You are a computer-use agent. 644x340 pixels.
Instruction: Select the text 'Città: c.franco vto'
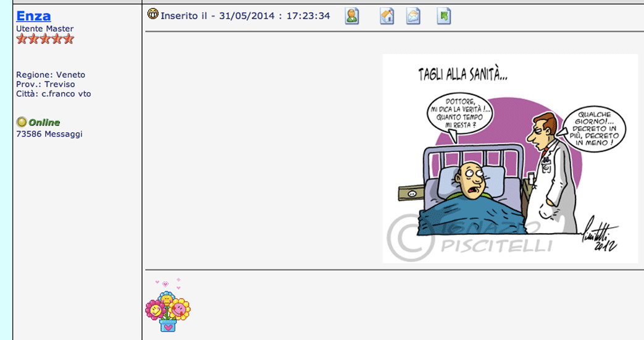53,94
